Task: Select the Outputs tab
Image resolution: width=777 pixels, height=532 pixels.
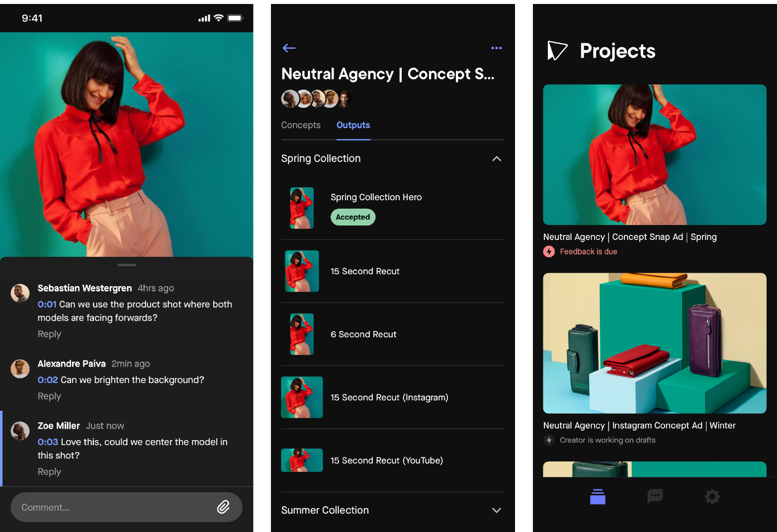Action: point(353,125)
